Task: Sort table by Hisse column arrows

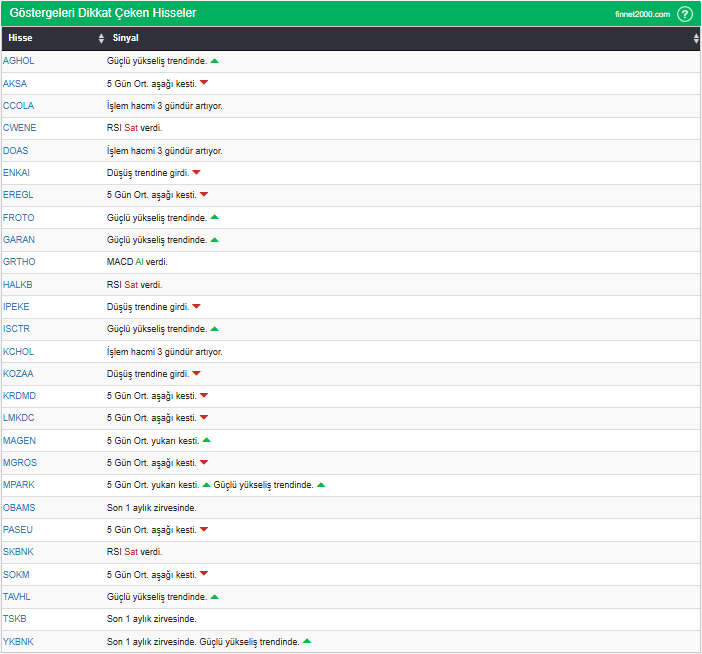Action: [x=101, y=39]
